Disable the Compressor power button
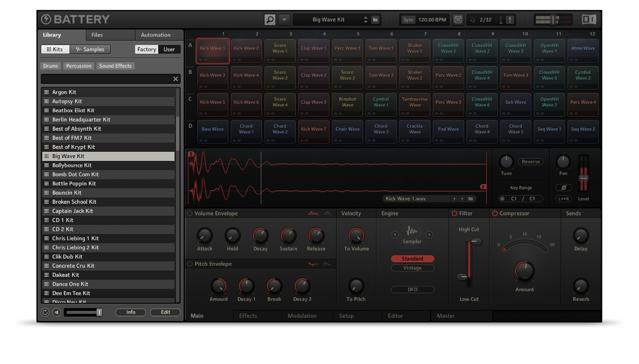 pos(495,213)
